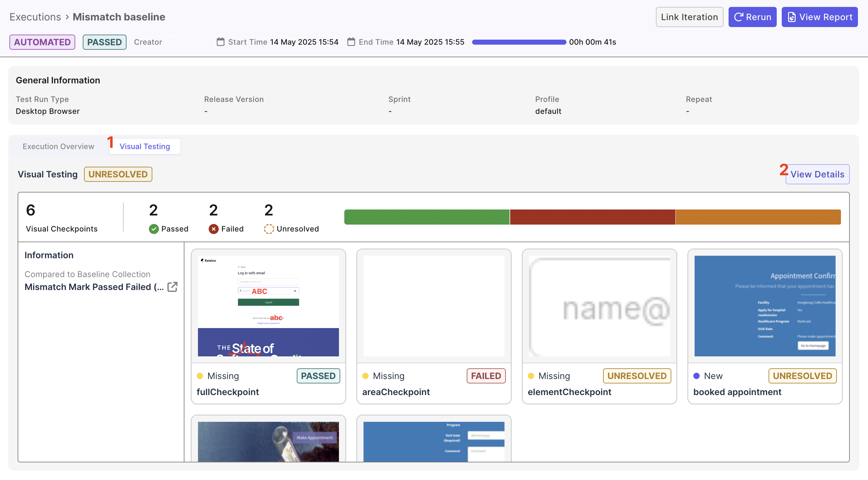Open the appointment form Program thumbnail
Screen dimensions: 868x480
(434, 441)
